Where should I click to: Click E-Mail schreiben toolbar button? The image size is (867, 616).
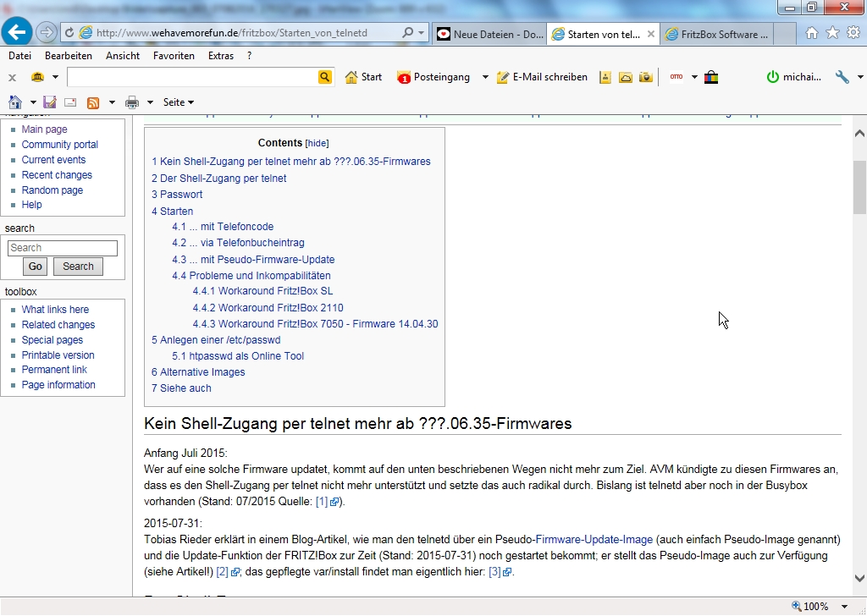[x=542, y=77]
